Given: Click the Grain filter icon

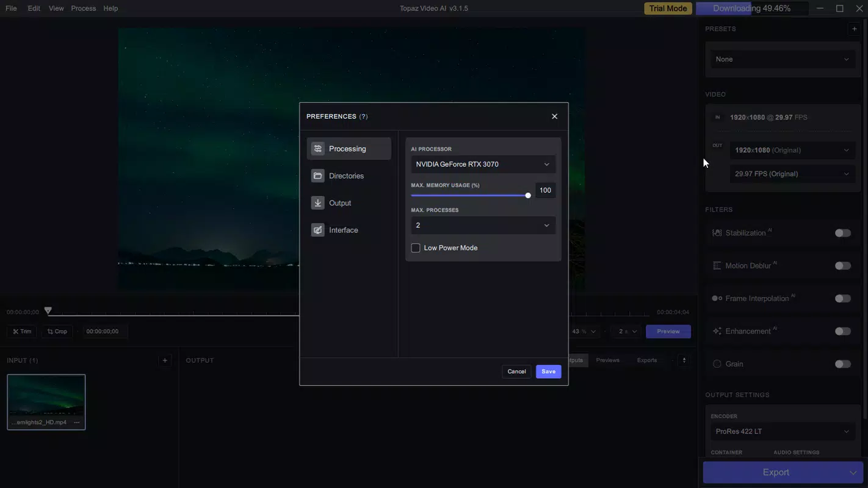Looking at the screenshot, I should [x=717, y=364].
